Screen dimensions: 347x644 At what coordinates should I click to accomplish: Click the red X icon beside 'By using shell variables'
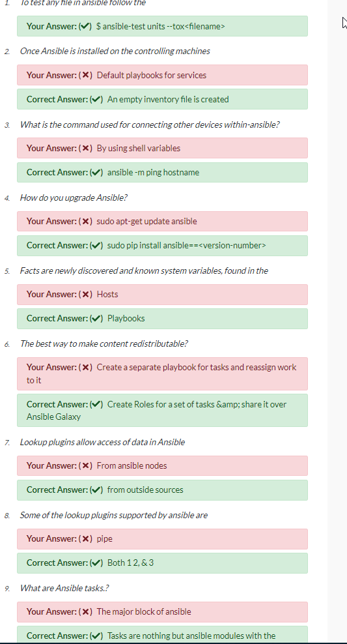(85, 148)
